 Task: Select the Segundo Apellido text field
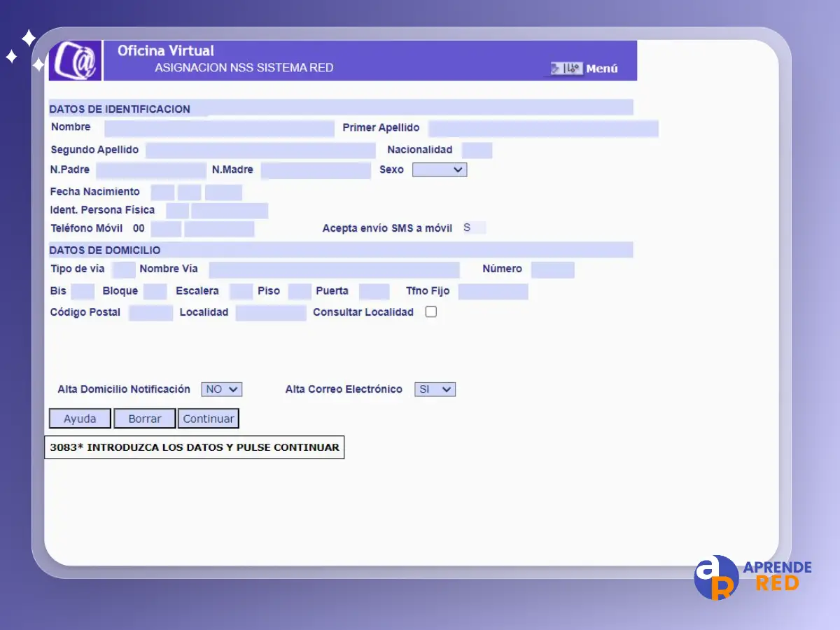(260, 150)
